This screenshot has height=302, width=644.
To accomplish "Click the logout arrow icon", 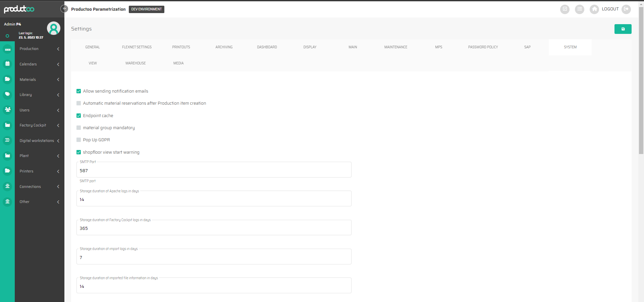I will (626, 9).
